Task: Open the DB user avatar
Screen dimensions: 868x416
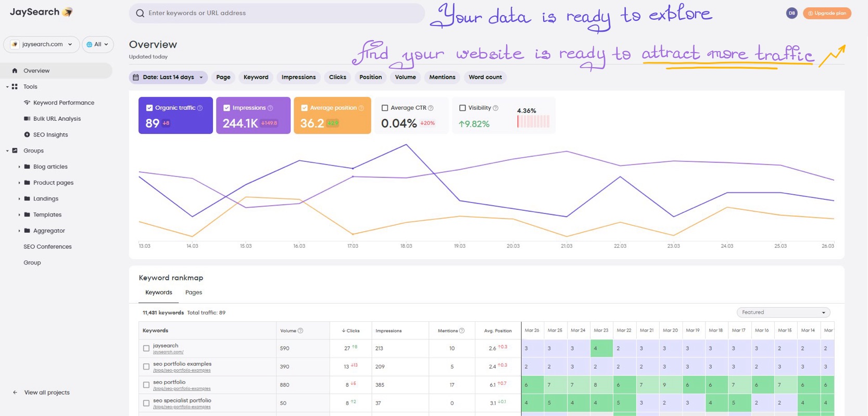Action: coord(791,13)
